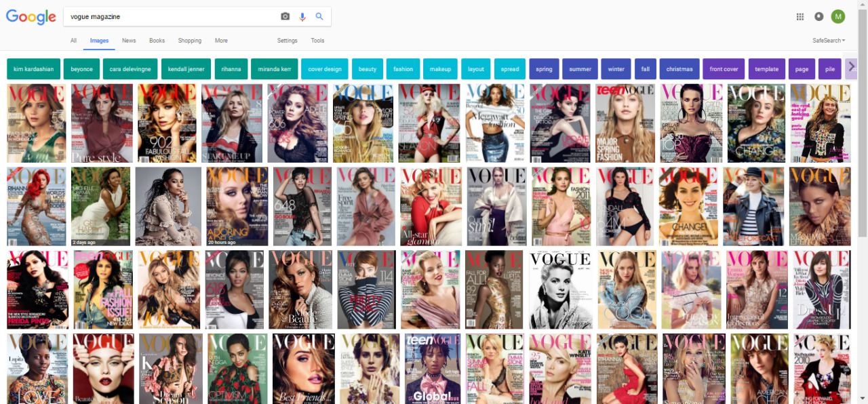Viewport: 868px width, 404px height.
Task: Filter results by fall chip
Action: coord(646,69)
